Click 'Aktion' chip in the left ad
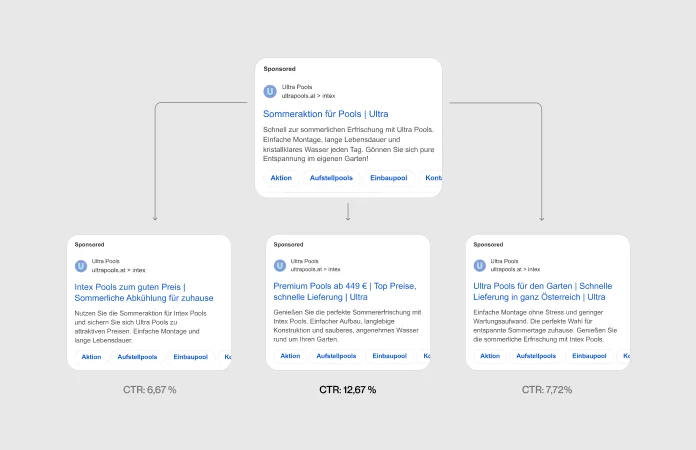The width and height of the screenshot is (696, 450). (x=91, y=356)
